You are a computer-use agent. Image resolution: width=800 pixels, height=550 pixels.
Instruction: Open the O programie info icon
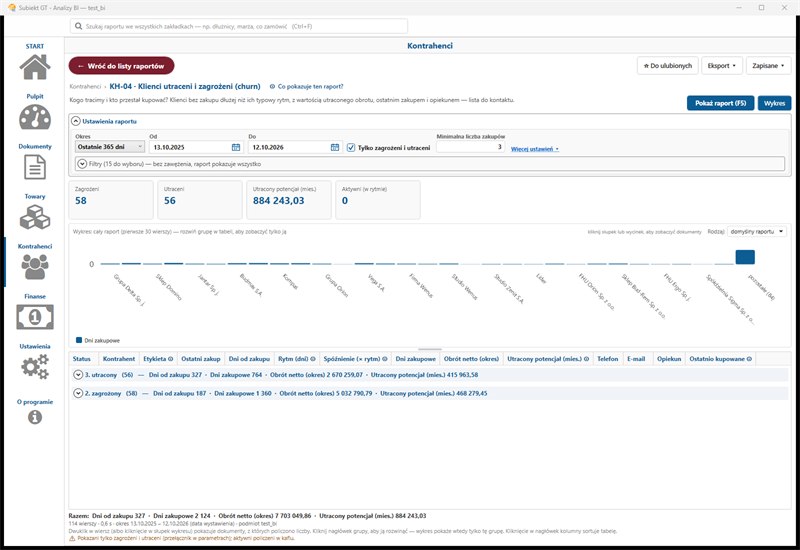click(35, 417)
